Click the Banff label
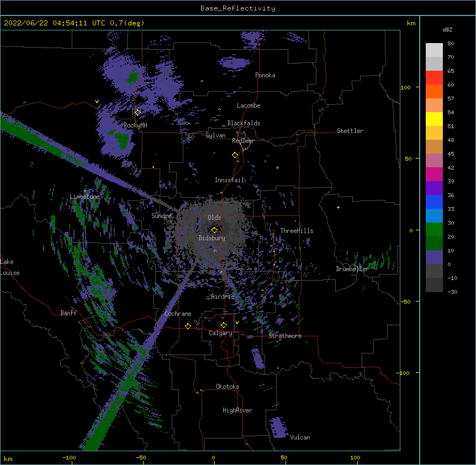This screenshot has height=465, width=476. [x=68, y=313]
